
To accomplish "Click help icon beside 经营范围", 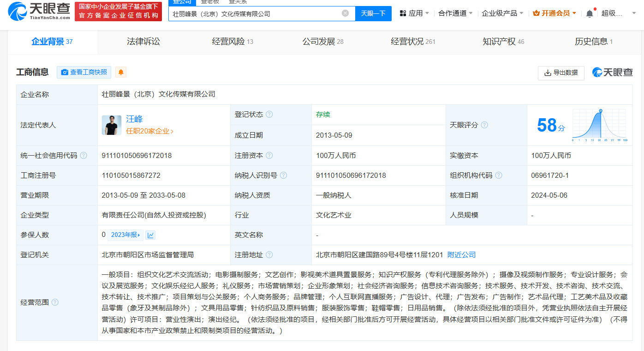I will coord(55,303).
